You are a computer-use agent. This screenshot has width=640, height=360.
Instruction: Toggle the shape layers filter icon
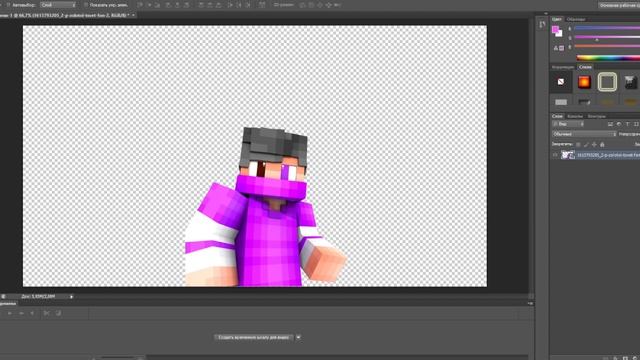(x=636, y=124)
